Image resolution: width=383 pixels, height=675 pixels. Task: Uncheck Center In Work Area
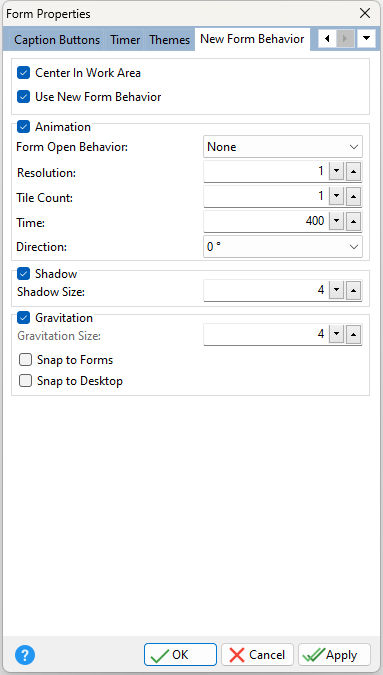click(23, 73)
